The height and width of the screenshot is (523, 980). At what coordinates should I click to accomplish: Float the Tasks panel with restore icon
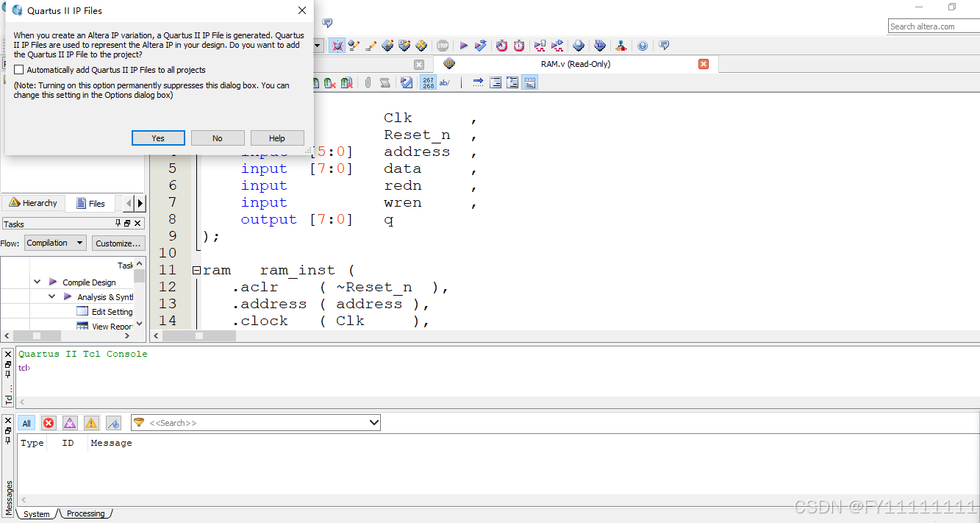tap(127, 224)
